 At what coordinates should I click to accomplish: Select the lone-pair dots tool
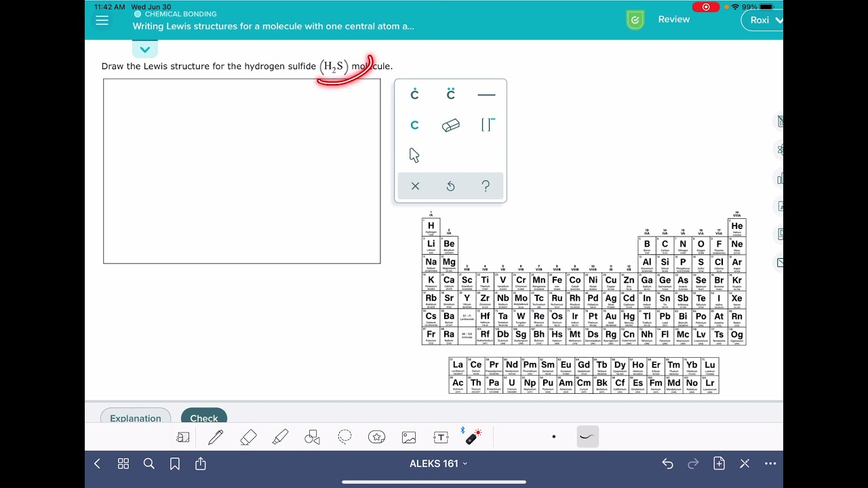coord(451,94)
